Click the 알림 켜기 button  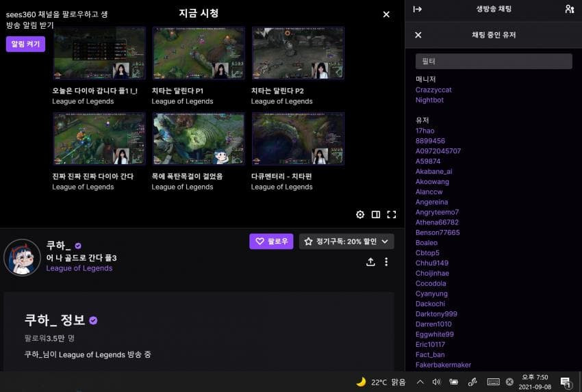[x=25, y=44]
